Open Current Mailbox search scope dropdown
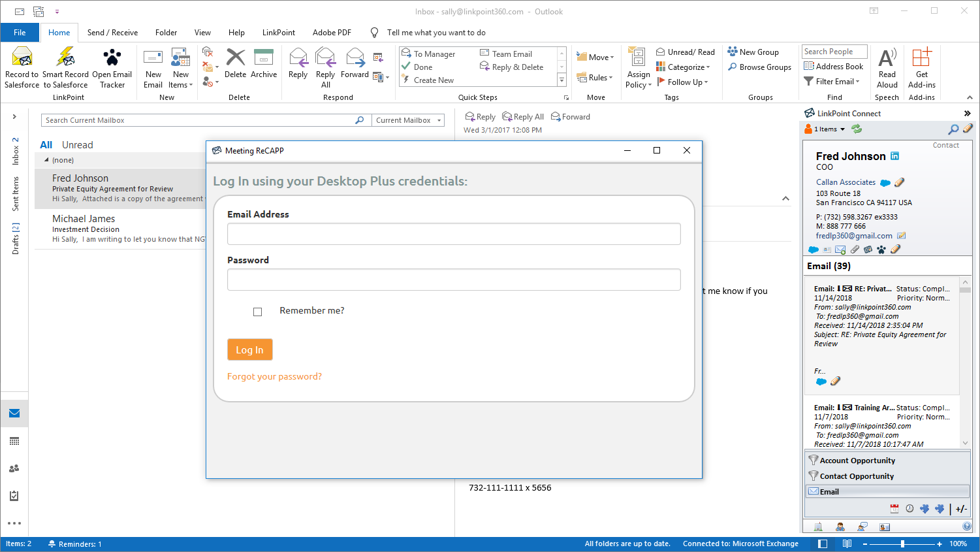Image resolution: width=980 pixels, height=552 pixels. click(409, 120)
